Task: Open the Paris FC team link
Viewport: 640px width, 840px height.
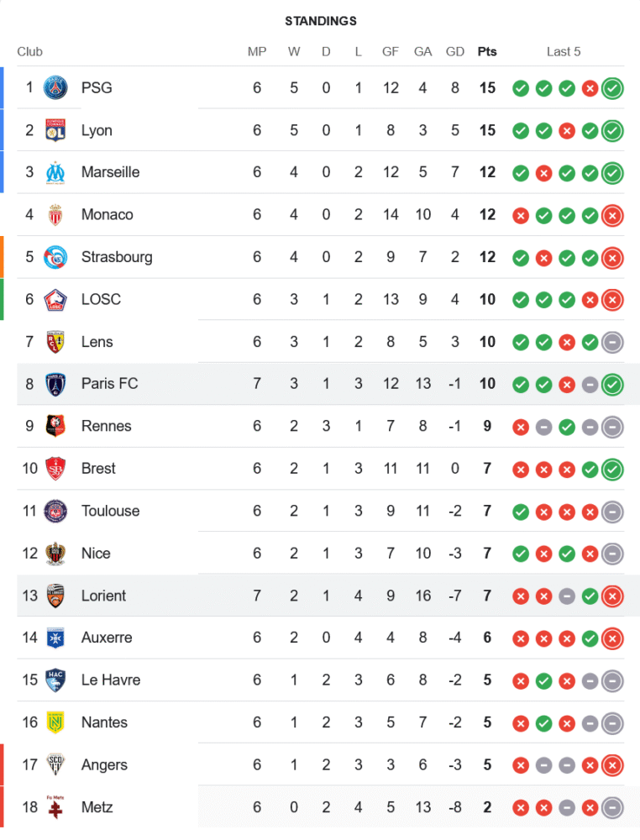Action: (x=109, y=383)
